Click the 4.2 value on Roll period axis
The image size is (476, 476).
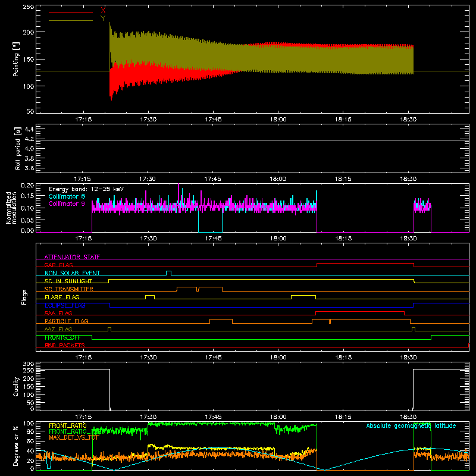click(x=29, y=139)
